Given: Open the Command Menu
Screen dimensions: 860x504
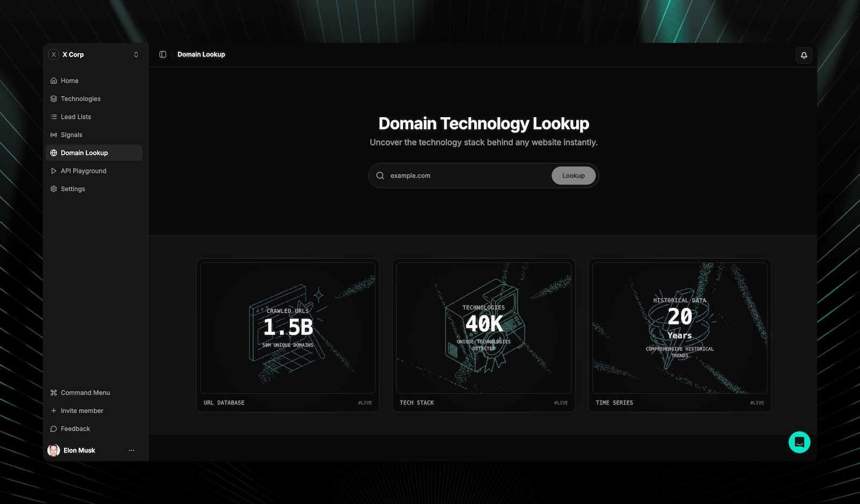Looking at the screenshot, I should tap(85, 392).
